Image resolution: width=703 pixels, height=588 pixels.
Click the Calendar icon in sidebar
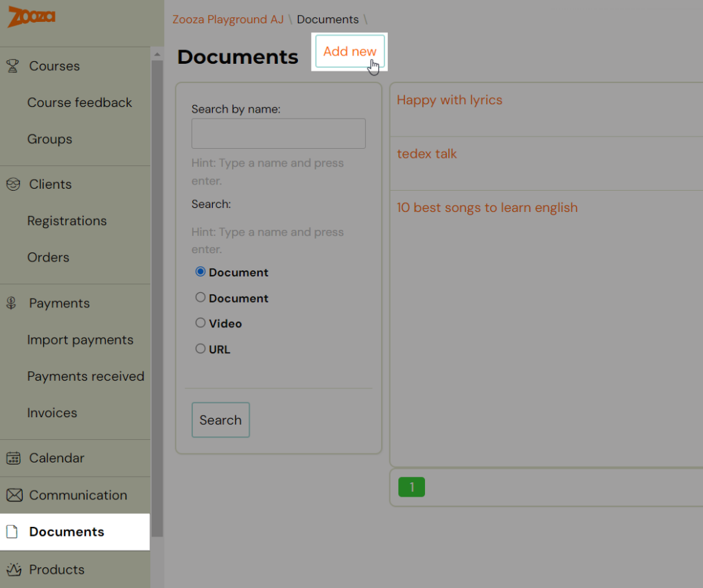(14, 458)
